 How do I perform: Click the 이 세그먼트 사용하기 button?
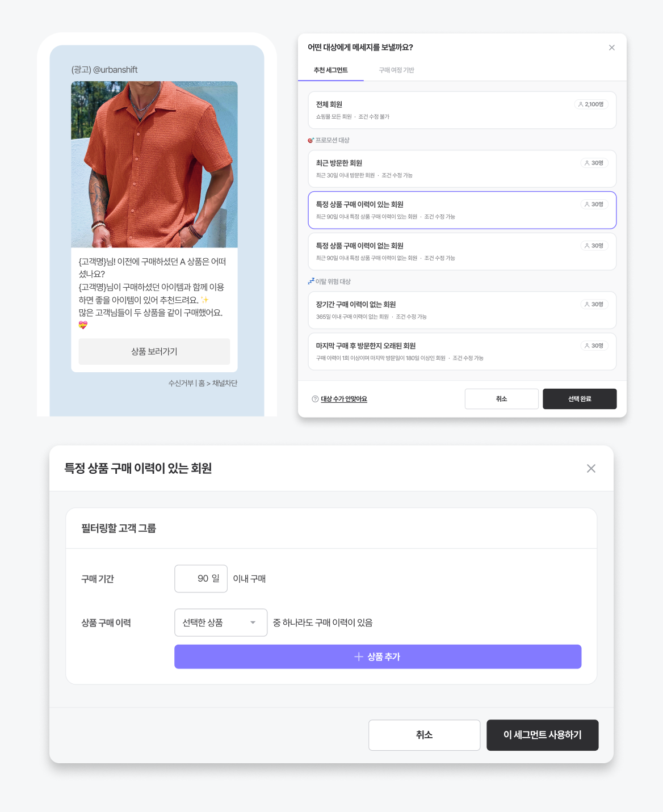tap(542, 735)
